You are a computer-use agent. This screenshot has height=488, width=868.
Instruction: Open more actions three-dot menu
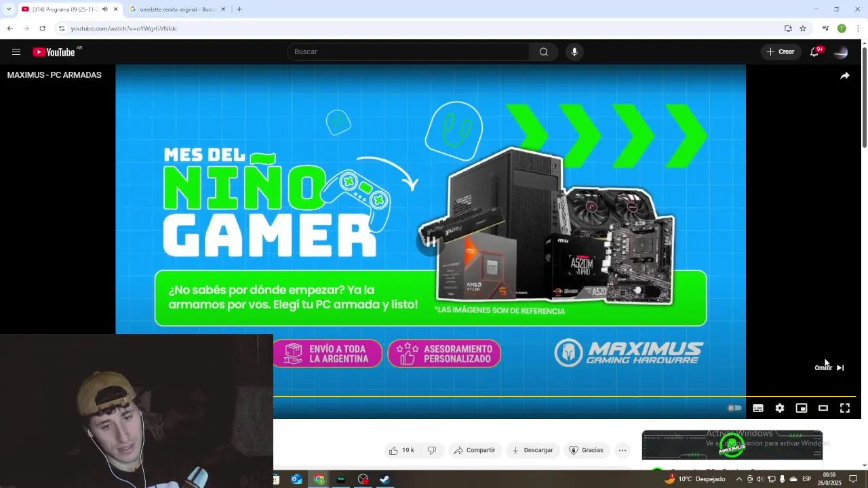(x=623, y=450)
